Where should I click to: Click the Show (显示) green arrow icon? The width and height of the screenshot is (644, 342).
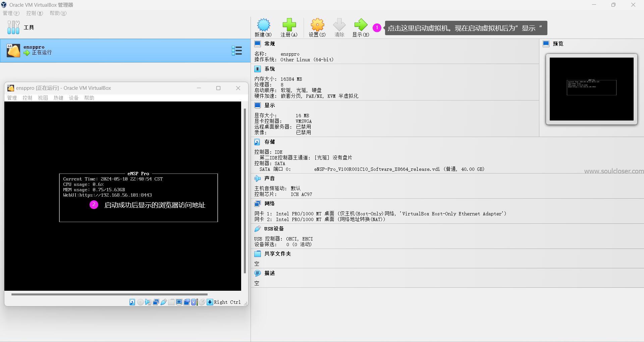[361, 25]
